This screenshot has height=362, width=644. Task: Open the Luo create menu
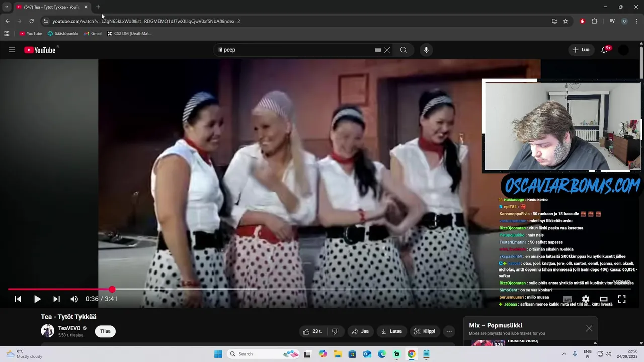[x=581, y=50]
